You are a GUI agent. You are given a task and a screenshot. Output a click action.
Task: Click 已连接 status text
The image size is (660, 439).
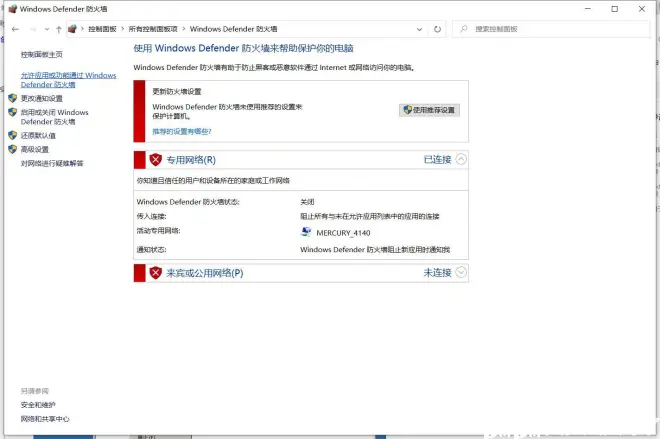[x=437, y=160]
